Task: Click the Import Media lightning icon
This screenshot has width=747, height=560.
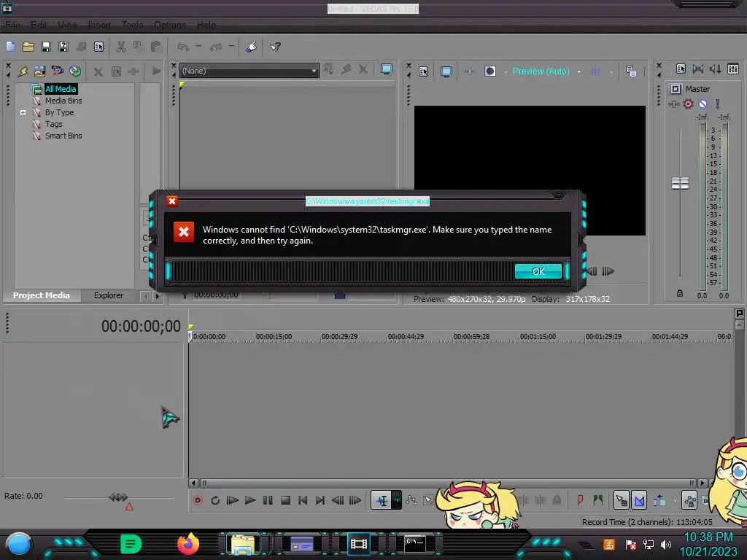Action: click(x=23, y=71)
